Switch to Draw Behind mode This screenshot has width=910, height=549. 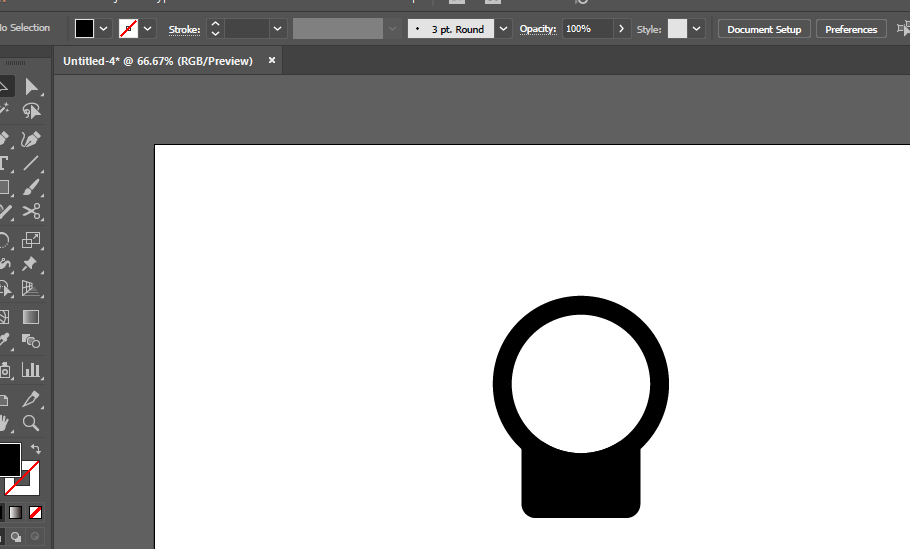[16, 537]
